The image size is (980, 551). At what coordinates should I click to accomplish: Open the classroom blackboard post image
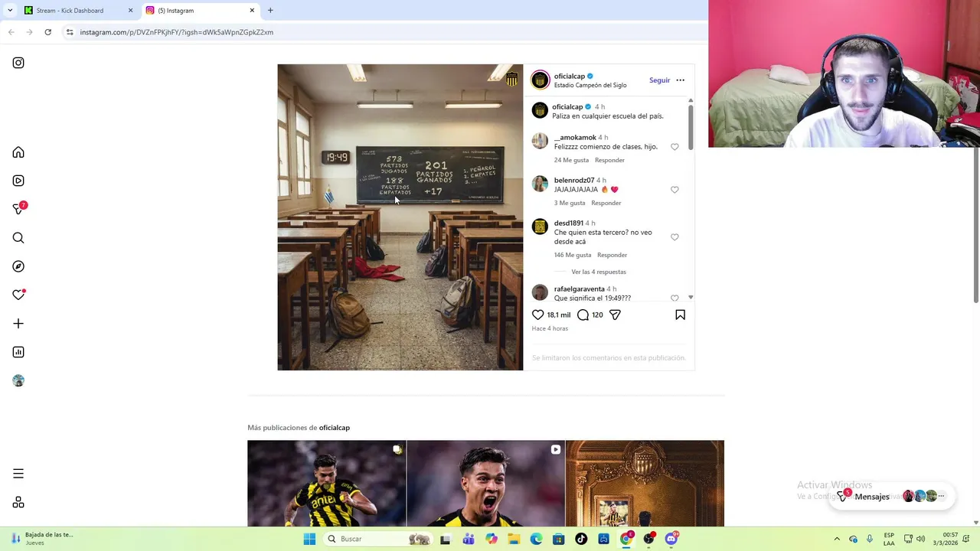tap(400, 217)
